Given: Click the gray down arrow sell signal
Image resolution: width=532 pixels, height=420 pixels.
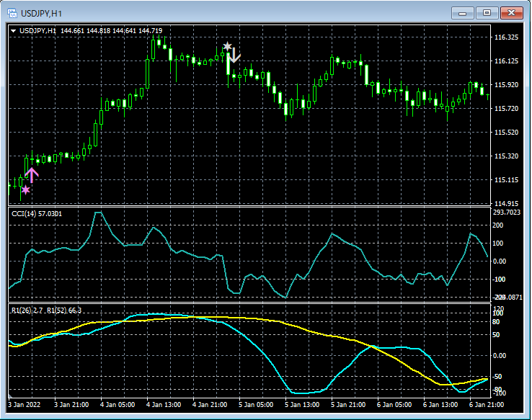Looking at the screenshot, I should [x=234, y=55].
